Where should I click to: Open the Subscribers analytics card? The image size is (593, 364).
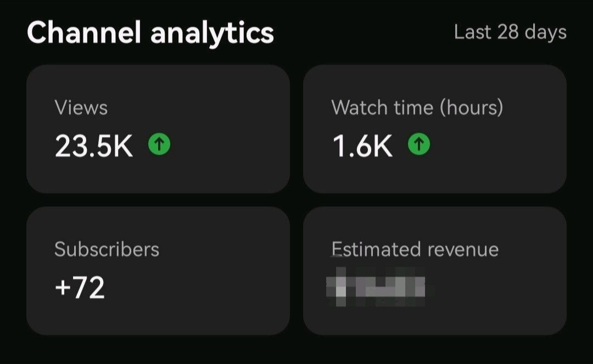[158, 271]
